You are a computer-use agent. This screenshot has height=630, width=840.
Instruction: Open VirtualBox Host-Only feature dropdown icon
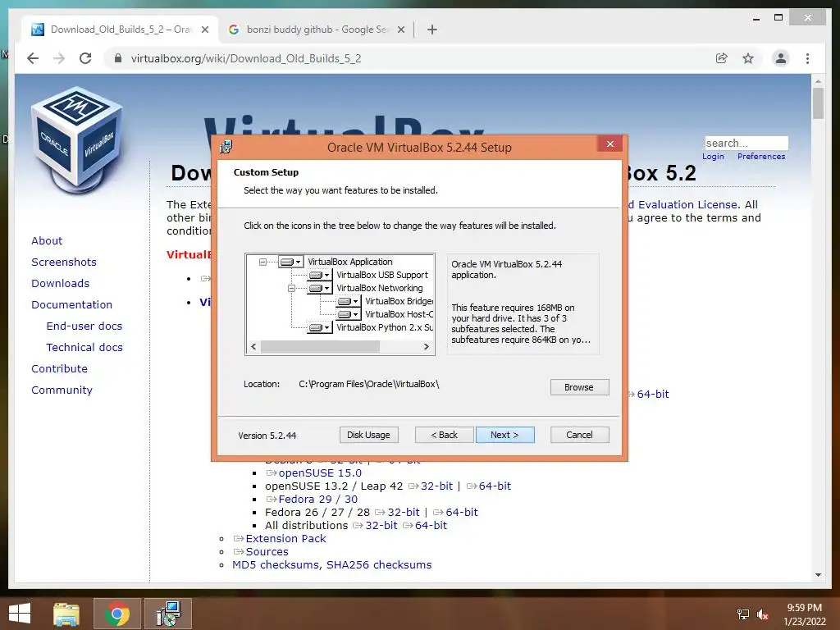click(x=349, y=314)
